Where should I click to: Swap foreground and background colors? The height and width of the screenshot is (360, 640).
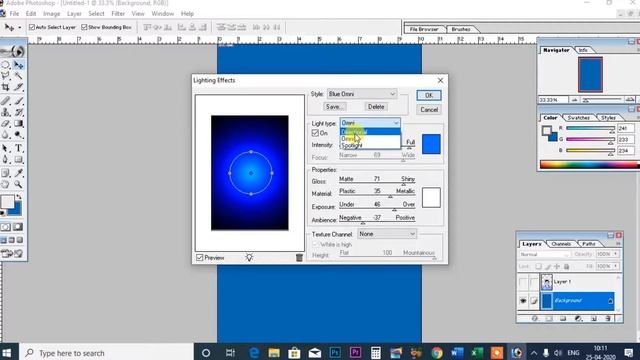pos(19,197)
